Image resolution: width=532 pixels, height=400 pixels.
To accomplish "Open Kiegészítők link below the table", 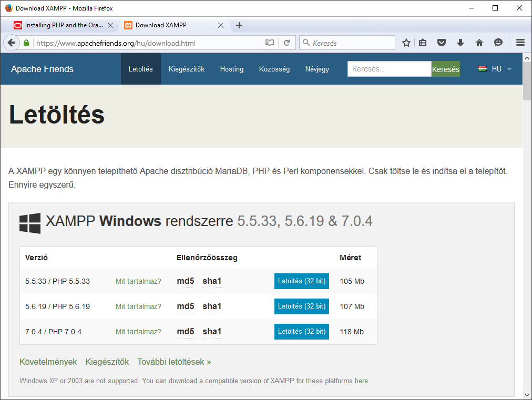I will coord(107,362).
